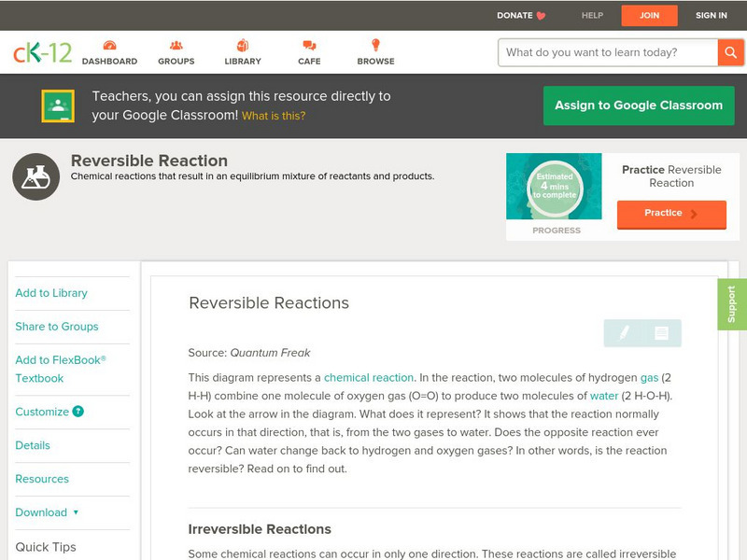
Task: Click the 'Irreversible Reactions' heading
Action: [260, 529]
